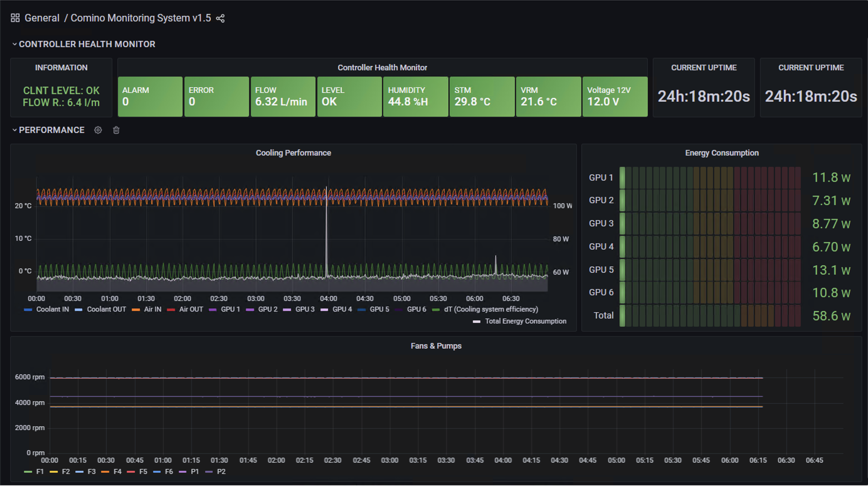
Task: Toggle P2 pump series in legend
Action: (x=221, y=472)
